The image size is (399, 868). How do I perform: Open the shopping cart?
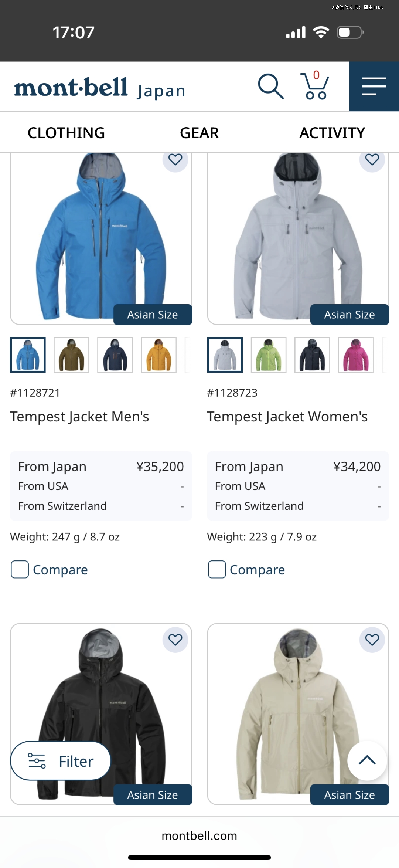coord(314,85)
